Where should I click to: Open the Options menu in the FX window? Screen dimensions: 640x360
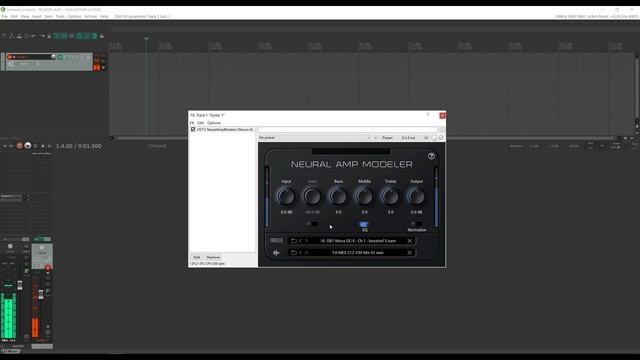tap(214, 123)
